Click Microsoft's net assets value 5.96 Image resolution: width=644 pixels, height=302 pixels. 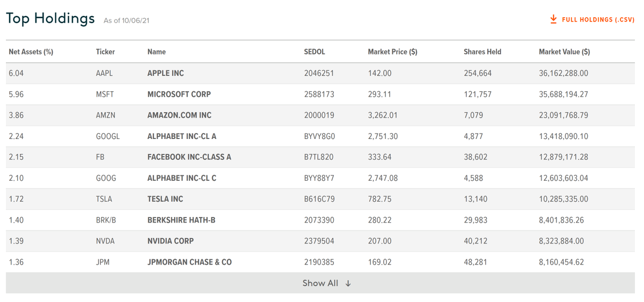point(16,94)
